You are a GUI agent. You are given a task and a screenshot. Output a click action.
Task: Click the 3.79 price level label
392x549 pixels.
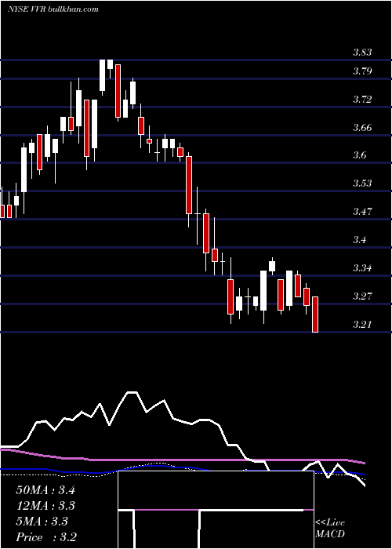pyautogui.click(x=362, y=71)
